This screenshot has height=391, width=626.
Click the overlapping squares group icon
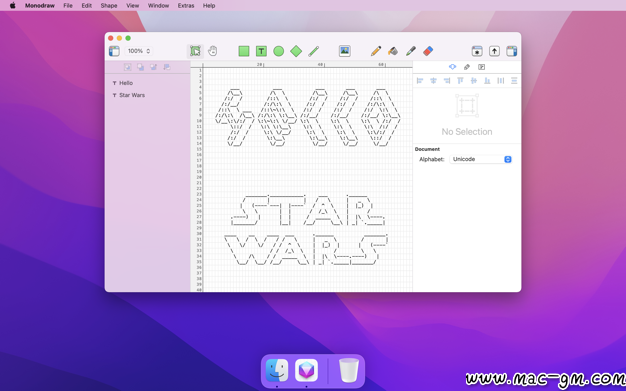point(141,67)
